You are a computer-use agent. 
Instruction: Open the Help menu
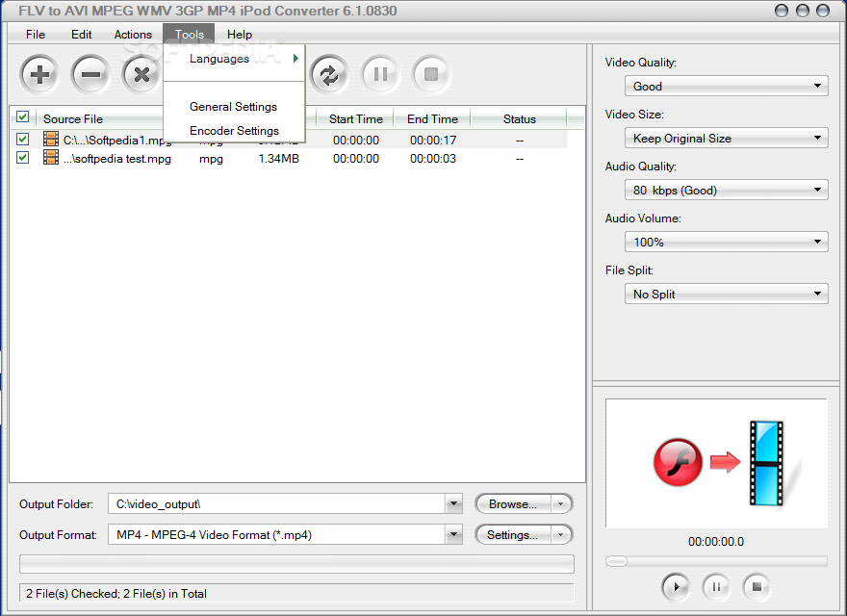point(240,34)
